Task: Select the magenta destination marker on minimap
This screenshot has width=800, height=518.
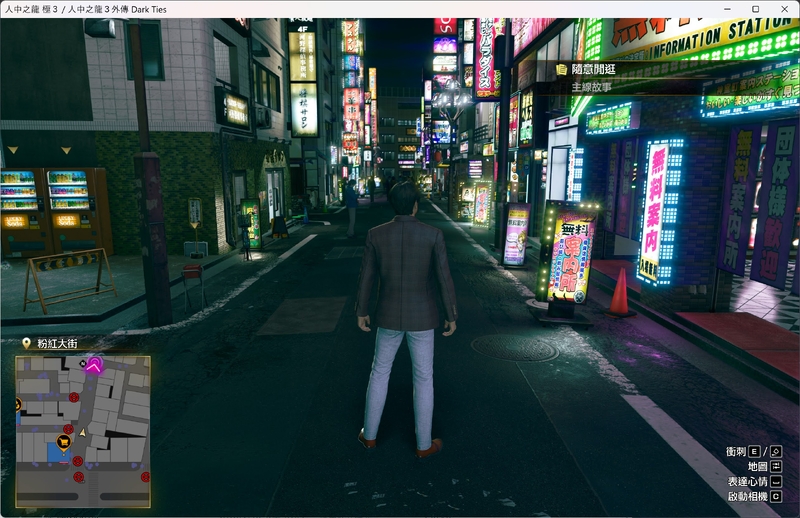Action: pos(94,364)
